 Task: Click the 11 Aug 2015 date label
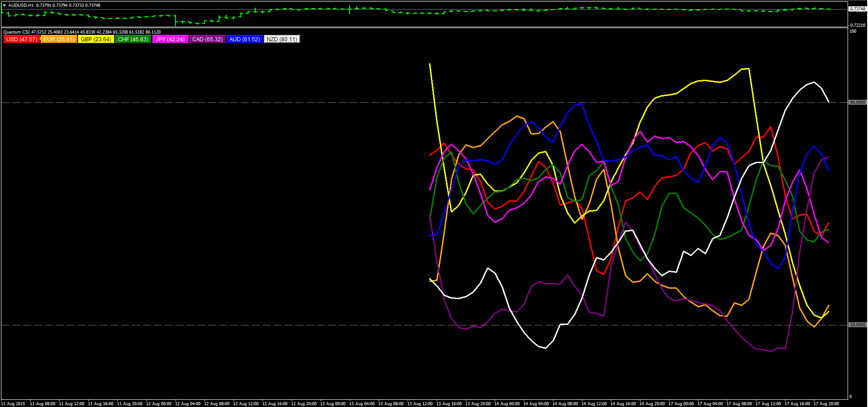[x=13, y=404]
